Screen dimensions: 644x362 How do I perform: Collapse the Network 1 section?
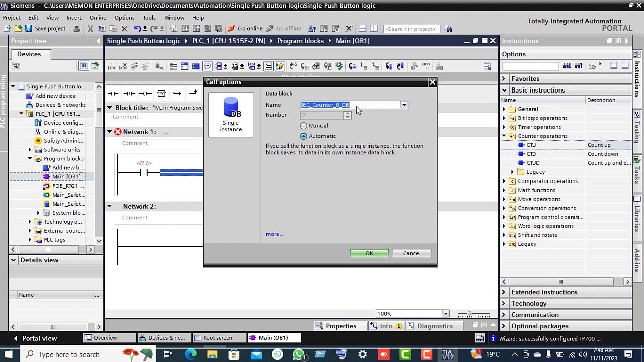[x=109, y=132]
